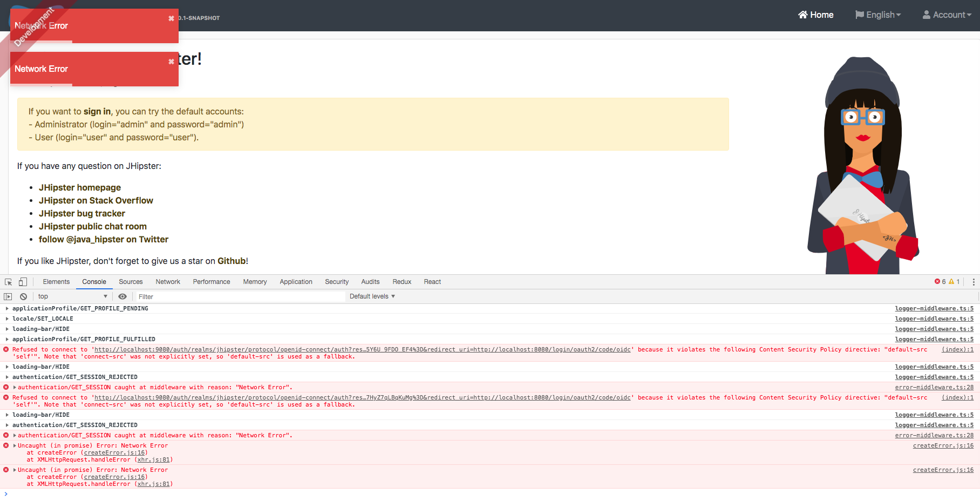Viewport: 980px width, 501px height.
Task: Click the console Filter input field
Action: click(x=237, y=296)
